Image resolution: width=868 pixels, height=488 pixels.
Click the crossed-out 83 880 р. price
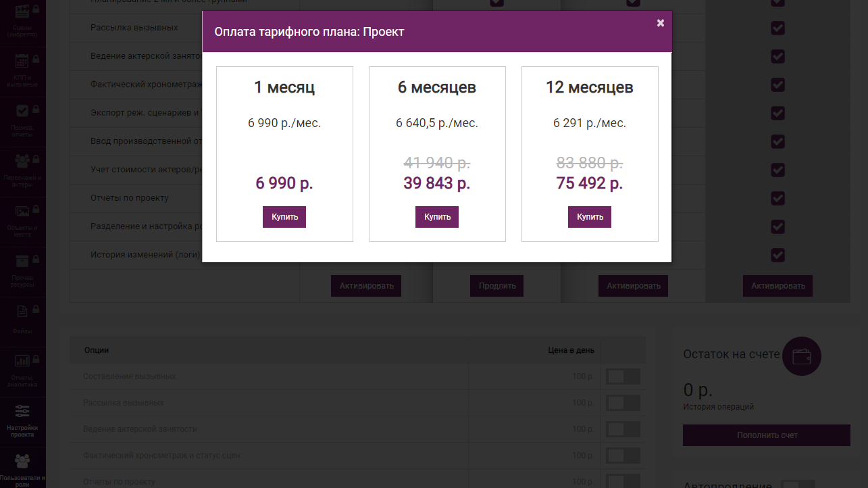[590, 163]
